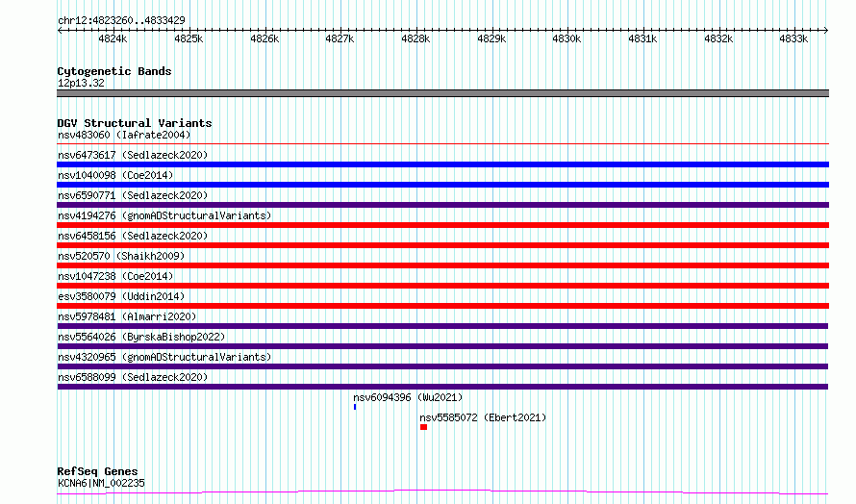Select the esv3580079 (Uddin2014) label
Viewport: 856px width, 504px height.
(121, 296)
